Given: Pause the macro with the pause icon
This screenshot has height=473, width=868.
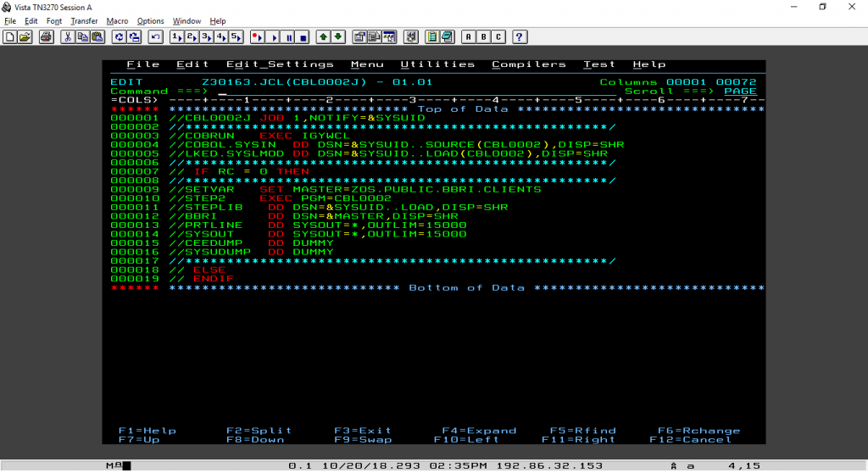Looking at the screenshot, I should click(288, 37).
